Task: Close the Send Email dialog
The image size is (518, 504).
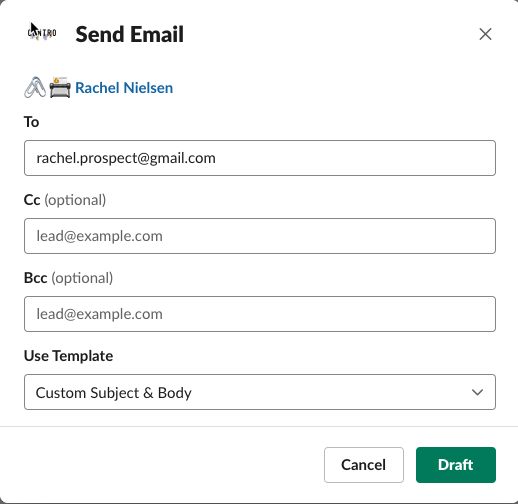Action: [485, 34]
